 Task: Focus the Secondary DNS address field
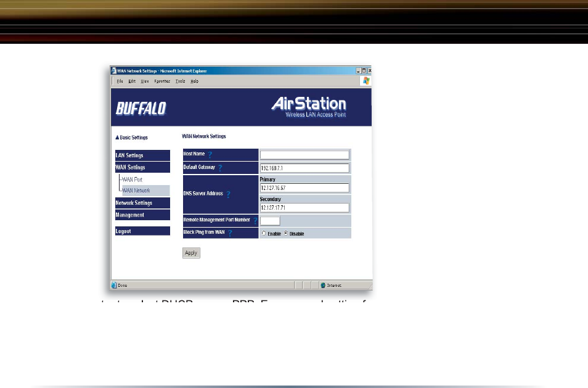click(304, 207)
